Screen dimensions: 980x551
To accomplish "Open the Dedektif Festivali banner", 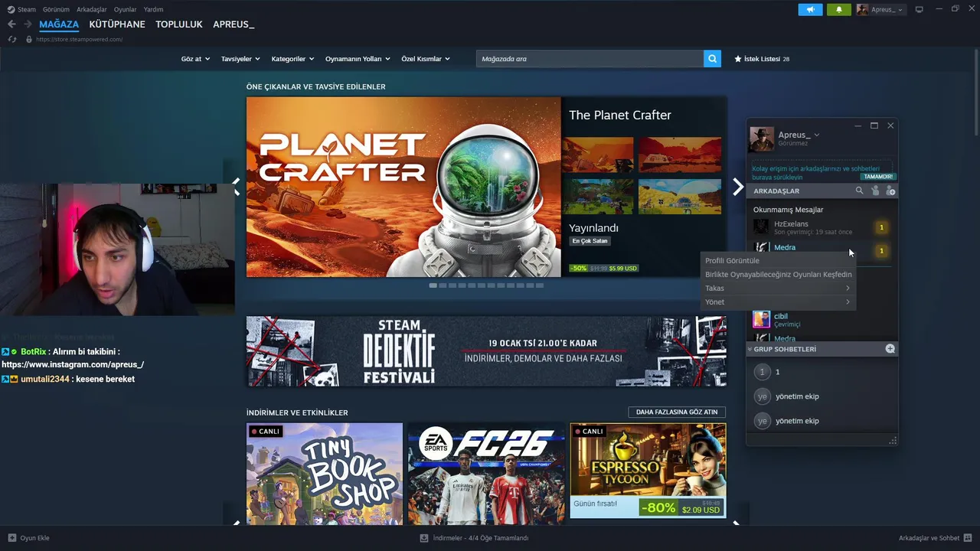I will tap(486, 351).
